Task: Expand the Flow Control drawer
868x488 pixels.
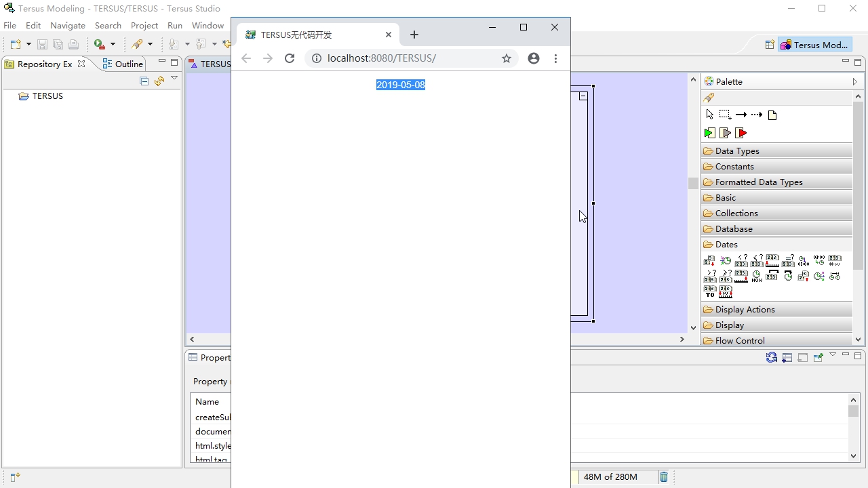Action: click(777, 341)
